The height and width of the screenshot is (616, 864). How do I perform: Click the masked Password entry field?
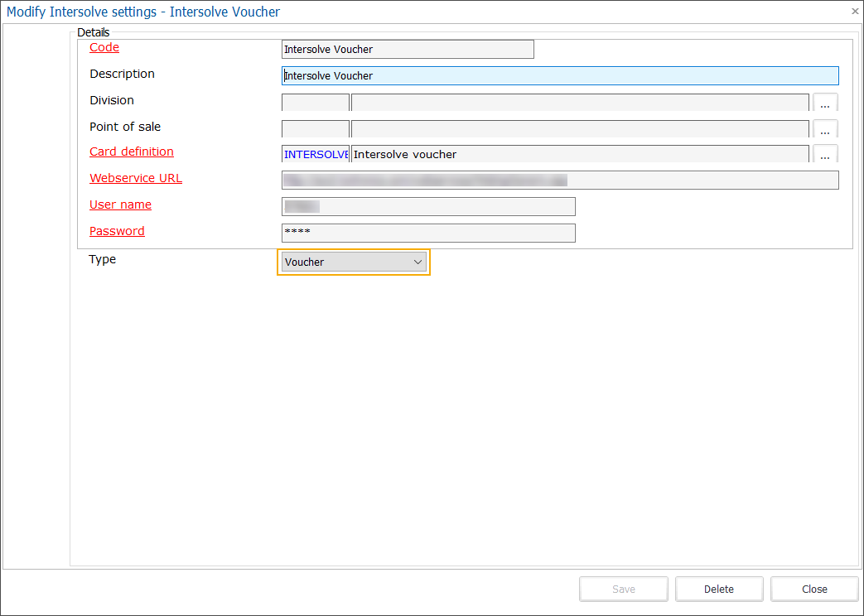click(428, 233)
